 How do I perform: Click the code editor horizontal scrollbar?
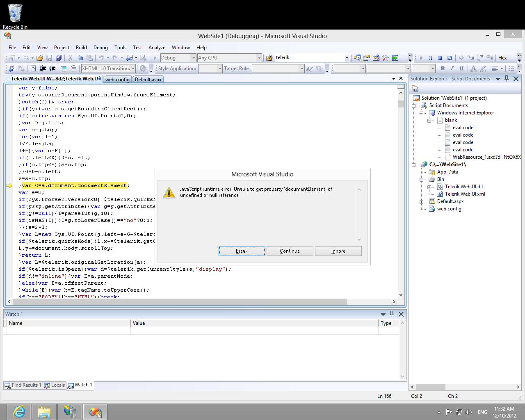coord(180,301)
